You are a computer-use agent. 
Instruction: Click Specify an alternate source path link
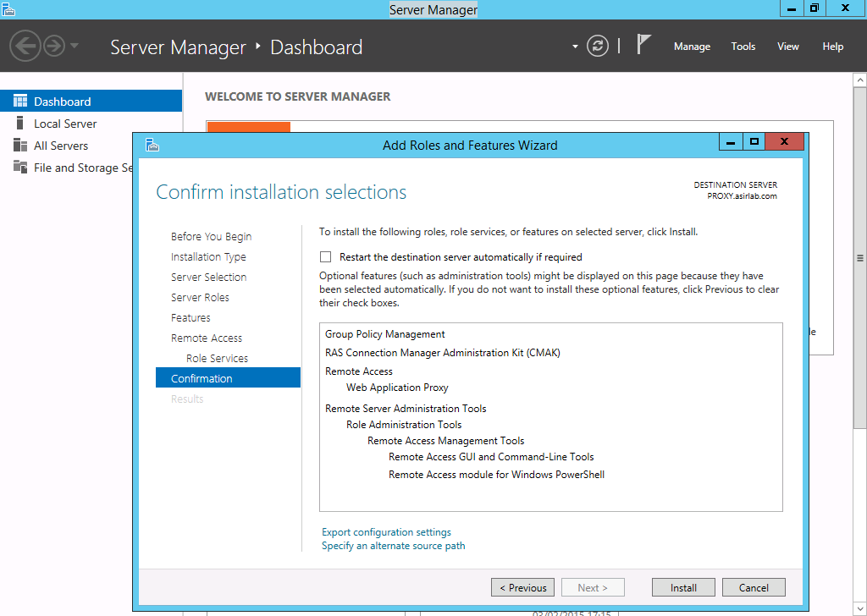pyautogui.click(x=393, y=546)
